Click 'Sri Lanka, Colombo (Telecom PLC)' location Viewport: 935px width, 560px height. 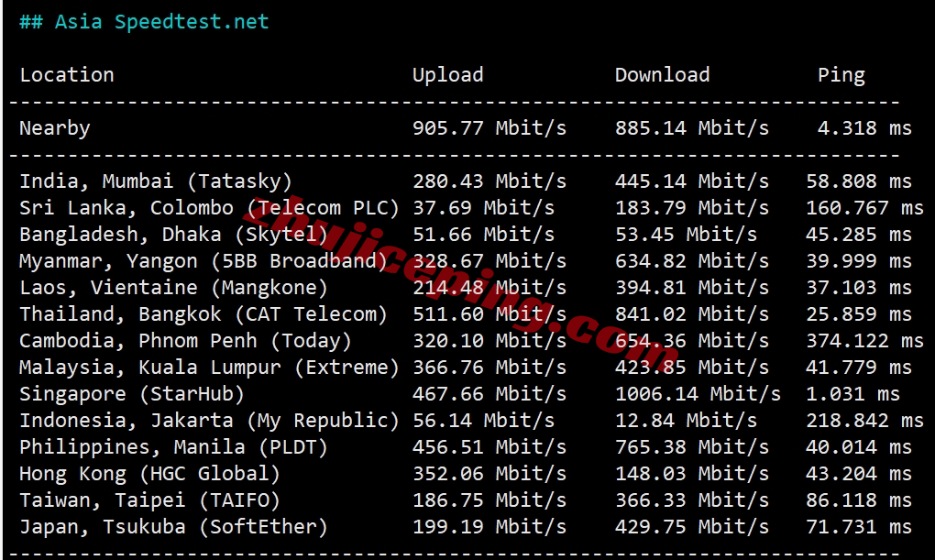click(209, 208)
